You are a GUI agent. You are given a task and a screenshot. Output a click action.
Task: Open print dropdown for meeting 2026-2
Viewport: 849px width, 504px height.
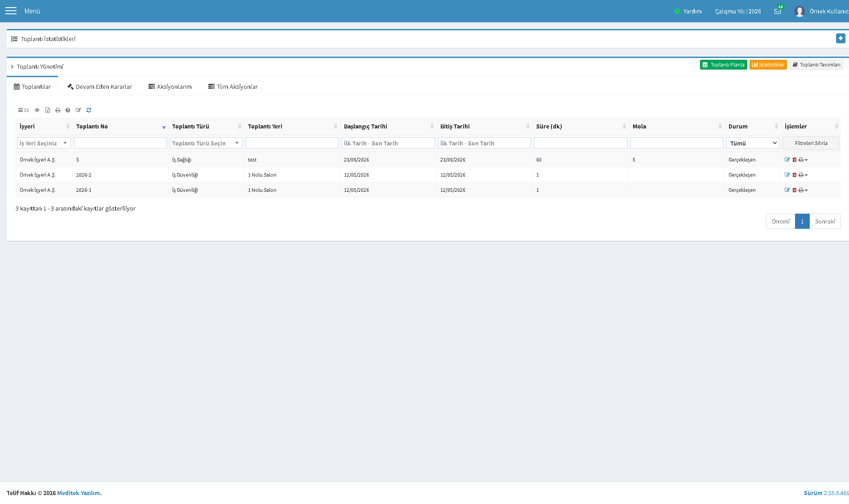tap(803, 175)
